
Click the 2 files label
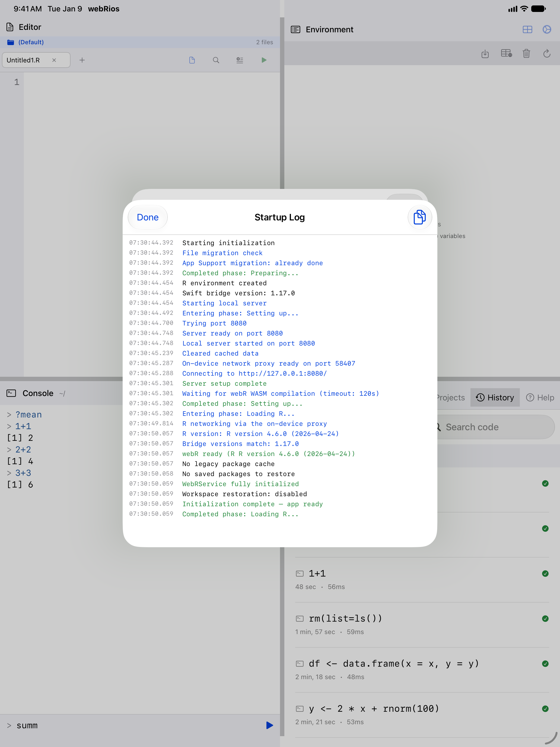(x=264, y=42)
